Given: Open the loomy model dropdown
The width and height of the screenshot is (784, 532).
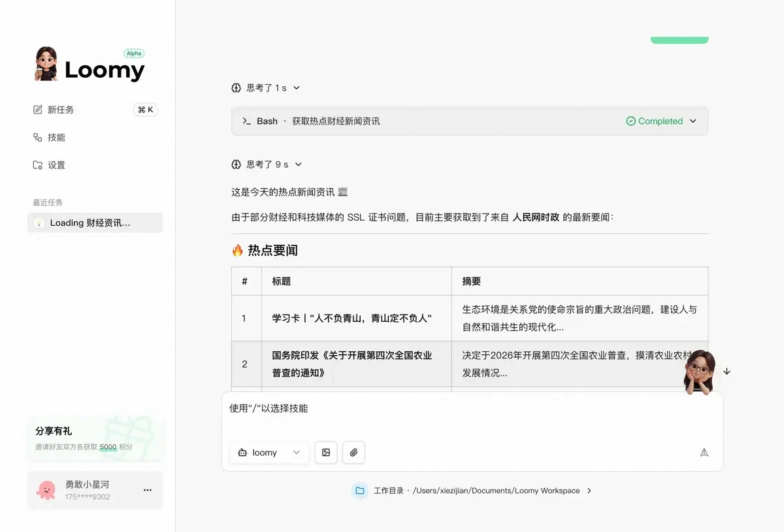Looking at the screenshot, I should click(270, 452).
